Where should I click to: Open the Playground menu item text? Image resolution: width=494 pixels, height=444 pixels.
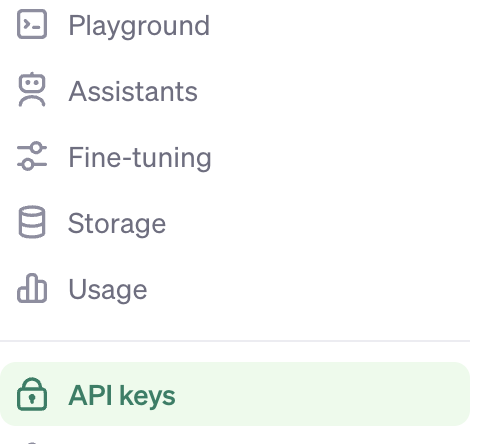click(x=139, y=26)
